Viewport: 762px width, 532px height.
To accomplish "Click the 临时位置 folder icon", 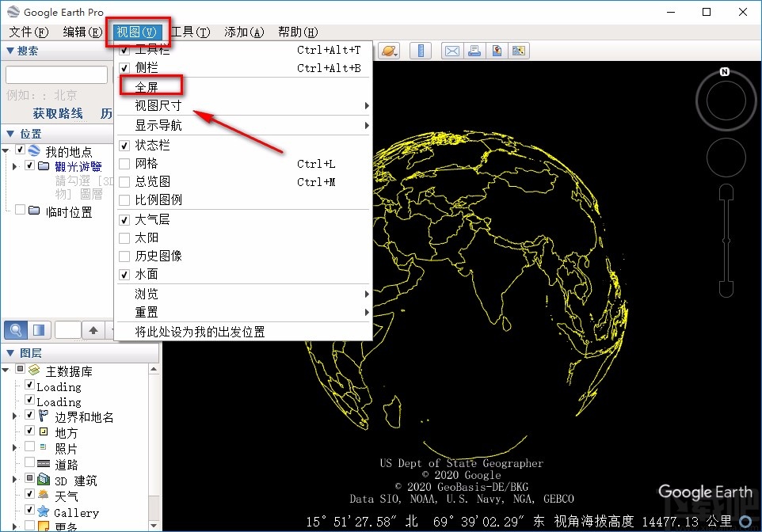I will 34,211.
